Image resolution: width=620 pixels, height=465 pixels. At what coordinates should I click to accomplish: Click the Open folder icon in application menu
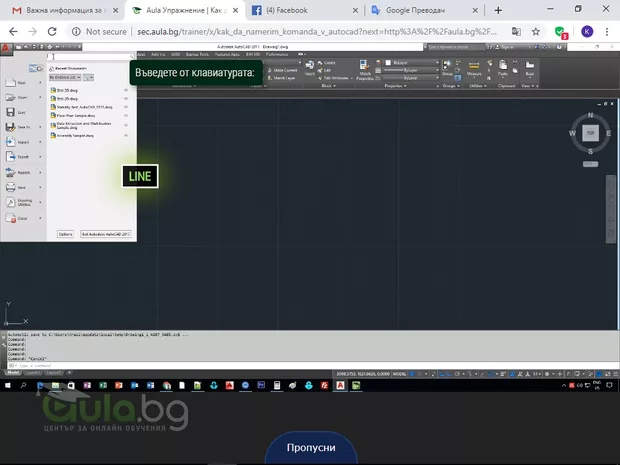point(10,97)
